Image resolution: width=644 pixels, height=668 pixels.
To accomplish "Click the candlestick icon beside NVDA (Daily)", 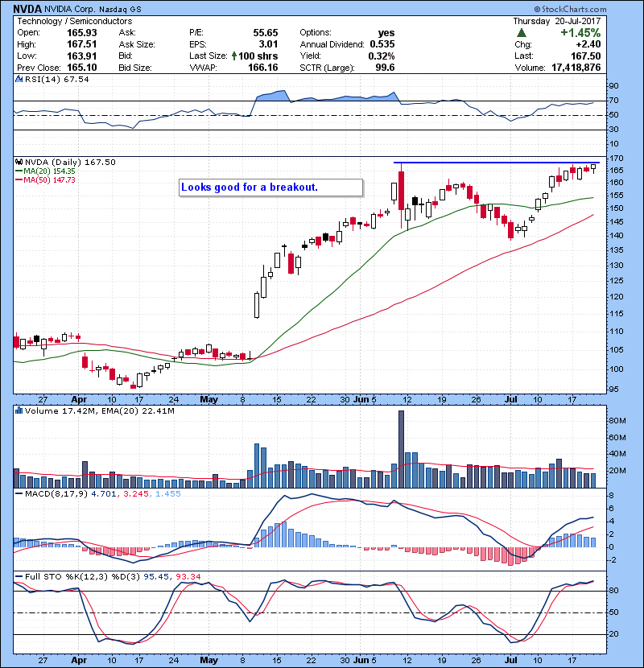I will coord(19,162).
